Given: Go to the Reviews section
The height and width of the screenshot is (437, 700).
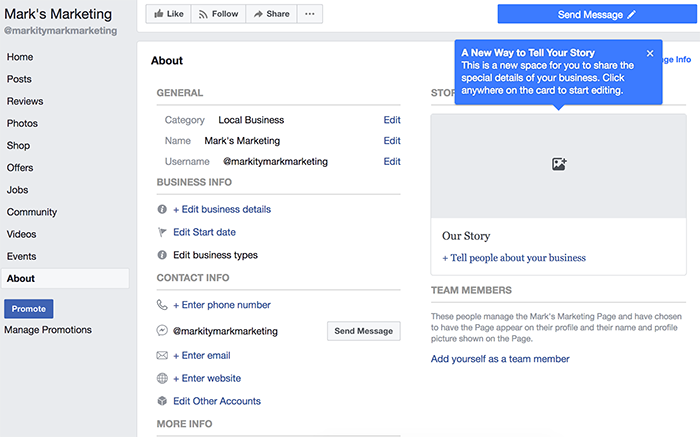Looking at the screenshot, I should tap(25, 101).
